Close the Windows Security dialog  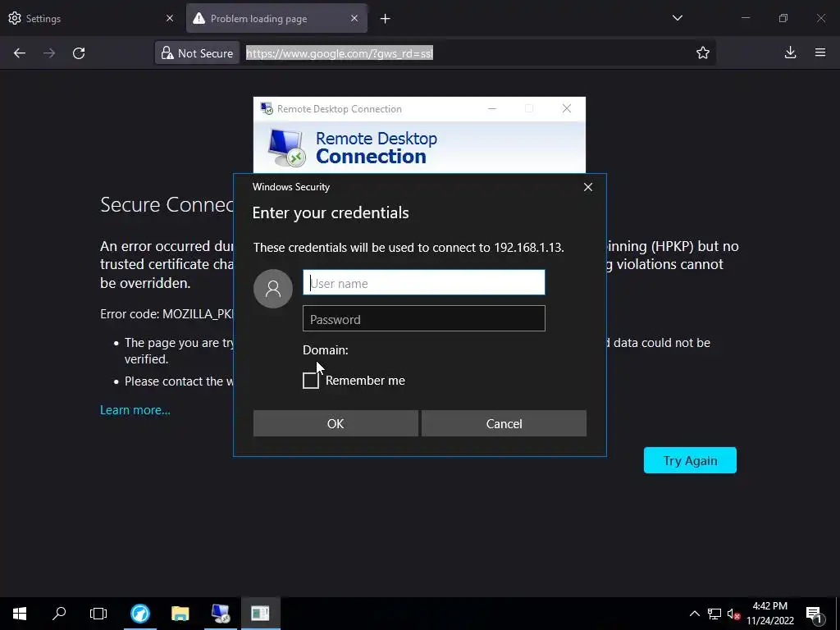(587, 187)
